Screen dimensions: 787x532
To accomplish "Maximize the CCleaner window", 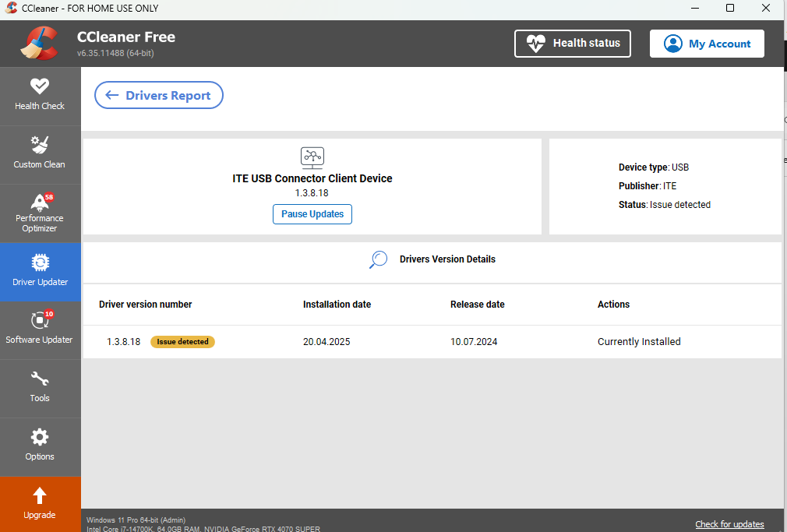I will tap(730, 9).
